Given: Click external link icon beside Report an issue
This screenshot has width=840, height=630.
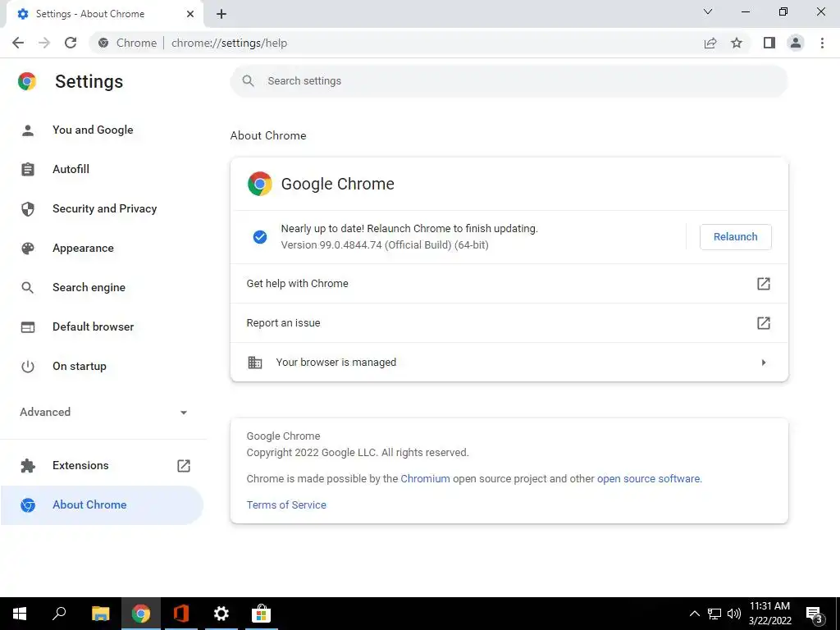Looking at the screenshot, I should (764, 323).
